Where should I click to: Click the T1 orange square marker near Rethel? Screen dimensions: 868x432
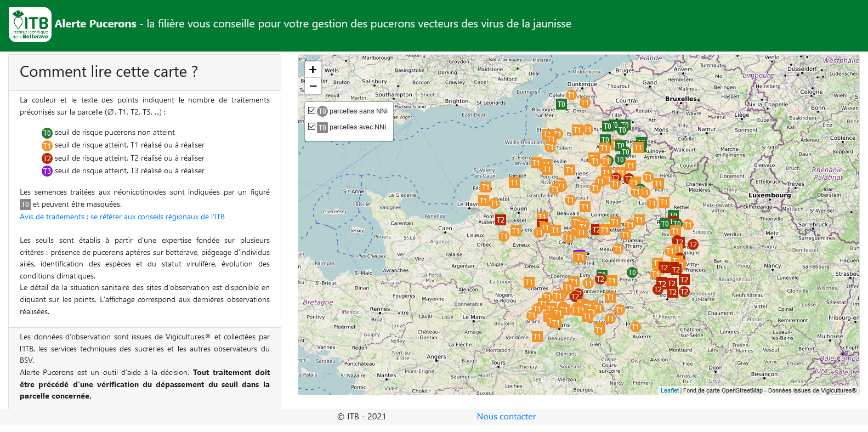[x=664, y=202]
